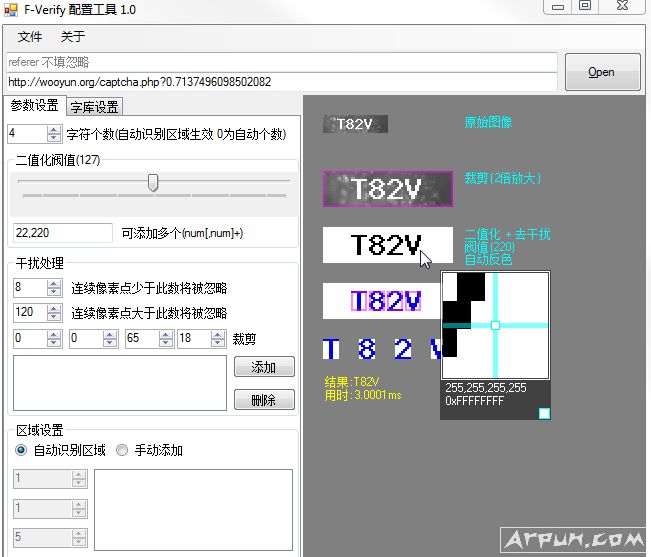Close the F-Verify window
651x557 pixels.
(x=622, y=6)
